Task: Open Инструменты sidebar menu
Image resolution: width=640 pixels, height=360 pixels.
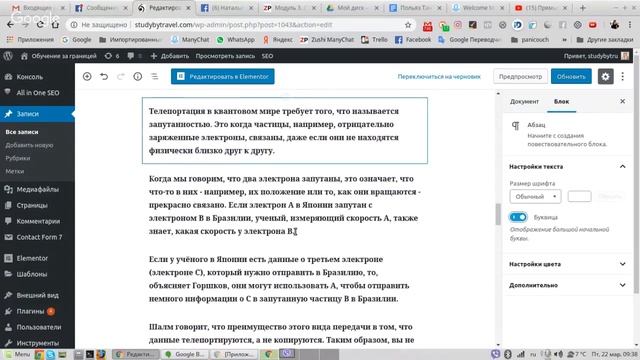Action: pos(37,343)
